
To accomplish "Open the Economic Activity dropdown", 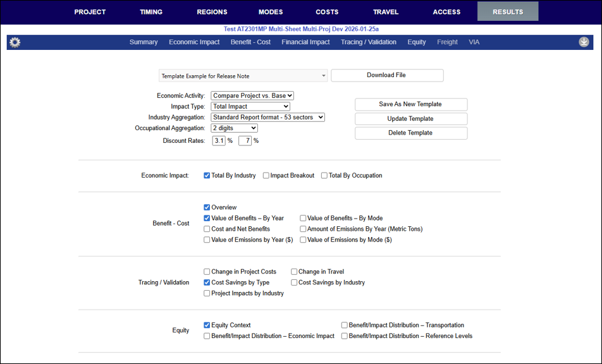I will (252, 95).
